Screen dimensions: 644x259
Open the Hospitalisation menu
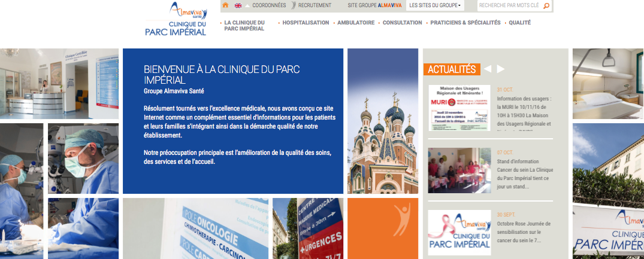click(306, 23)
